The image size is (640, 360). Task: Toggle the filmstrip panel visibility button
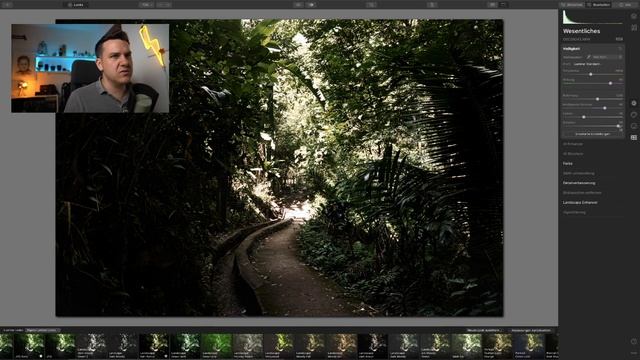[x=493, y=4]
